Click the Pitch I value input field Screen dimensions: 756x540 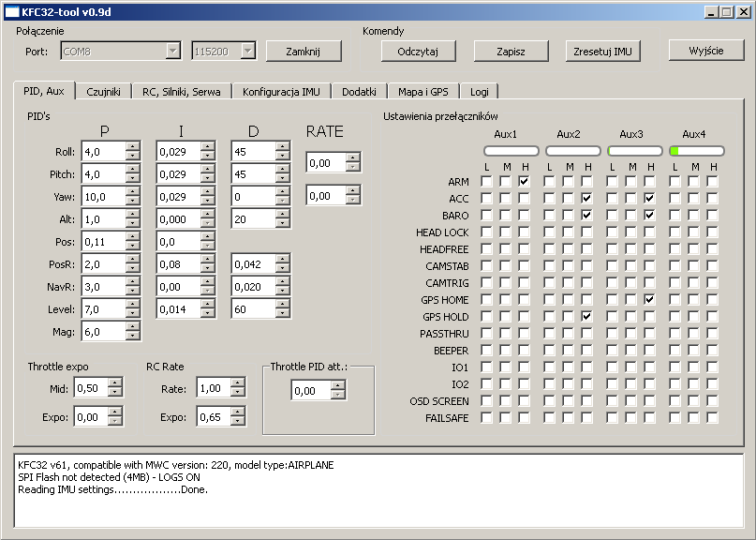coord(177,174)
